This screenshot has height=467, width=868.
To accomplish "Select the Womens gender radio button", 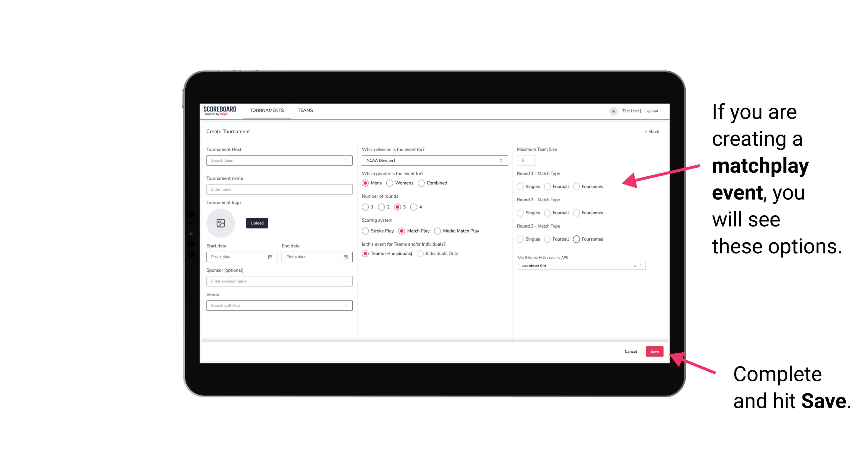I will click(x=390, y=183).
